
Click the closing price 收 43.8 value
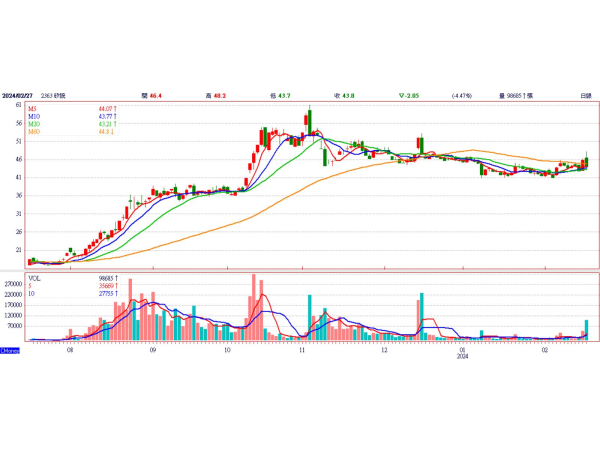[x=343, y=95]
